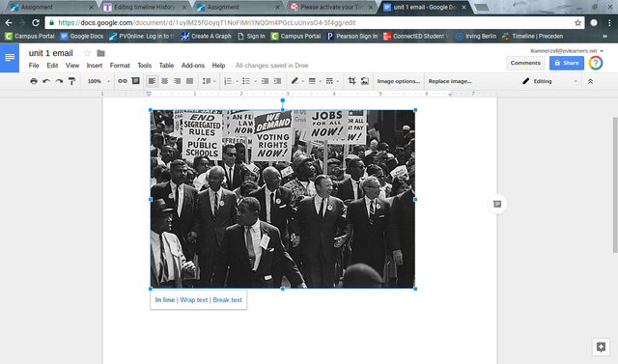618x364 pixels.
Task: Open the Explore button at bottom right
Action: (x=601, y=347)
